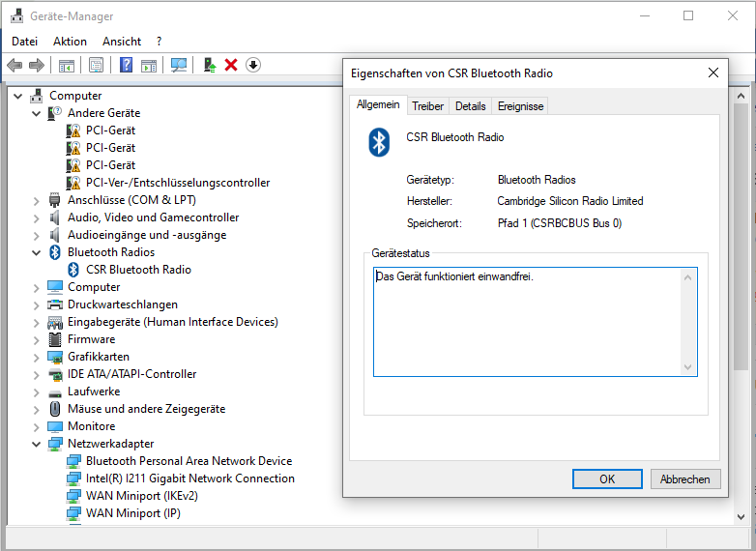Click the Netzwerkadapter category icon
This screenshot has height=551, width=756.
55,444
